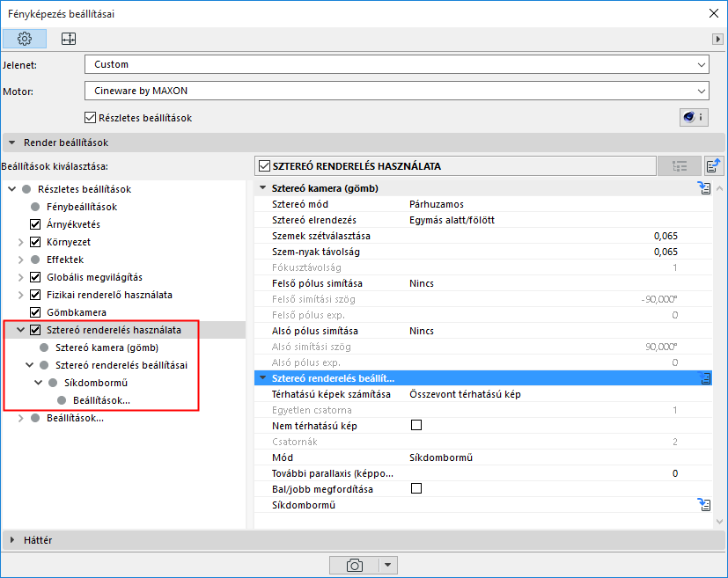Screen dimensions: 728x578
Task: Change Sztereó elrendezés Egymás alatt/fölött
Action: tap(452, 220)
